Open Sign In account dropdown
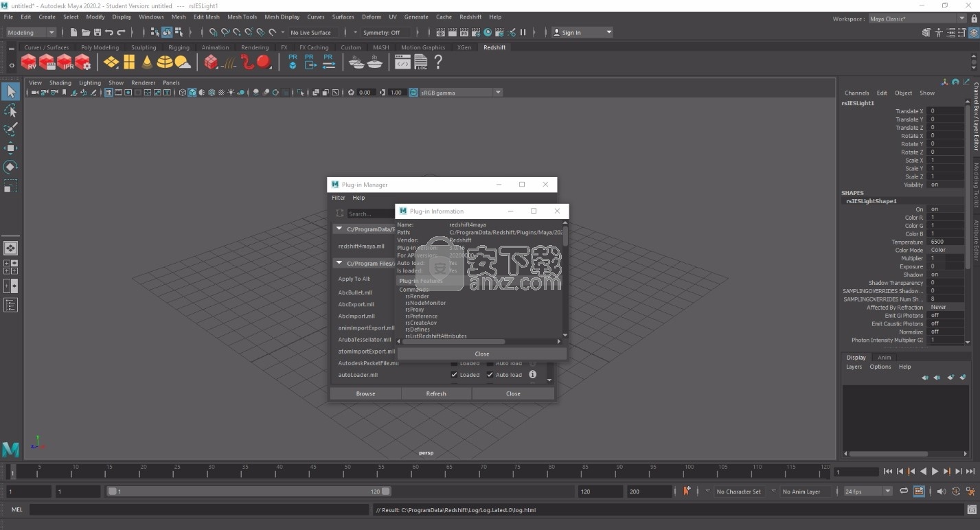This screenshot has height=530, width=980. point(582,32)
